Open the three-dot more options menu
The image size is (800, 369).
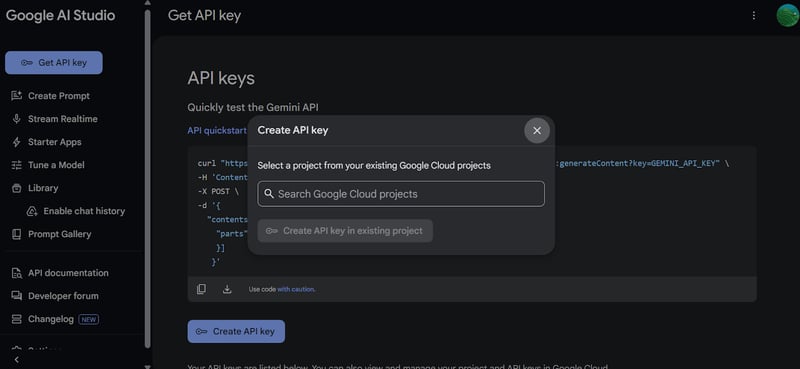pyautogui.click(x=754, y=16)
